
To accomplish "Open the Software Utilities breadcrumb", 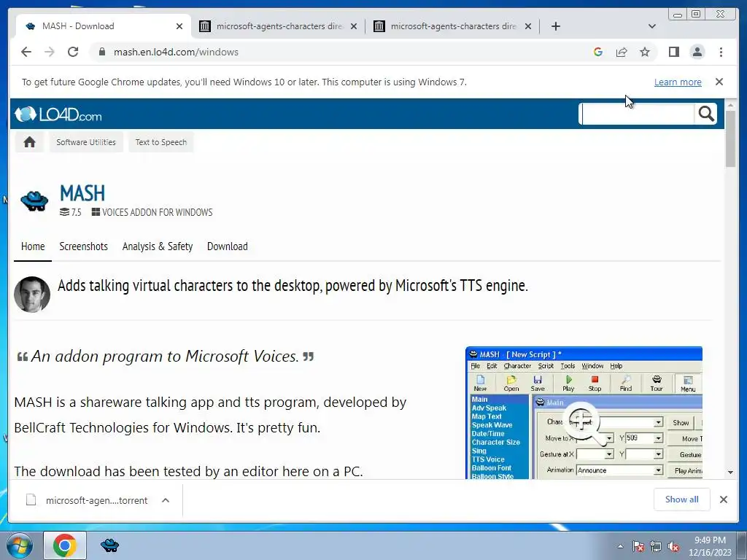I will pos(86,142).
